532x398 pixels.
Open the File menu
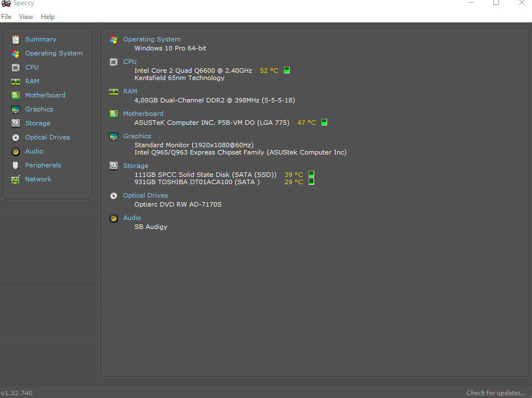tap(6, 17)
